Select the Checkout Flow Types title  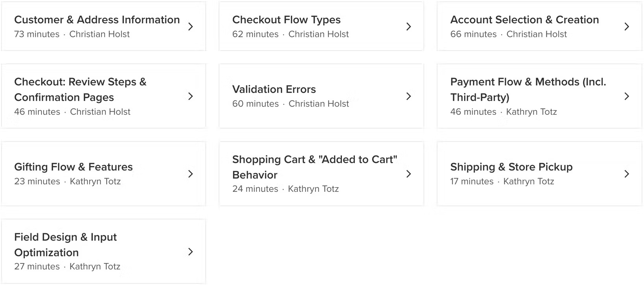(x=286, y=20)
